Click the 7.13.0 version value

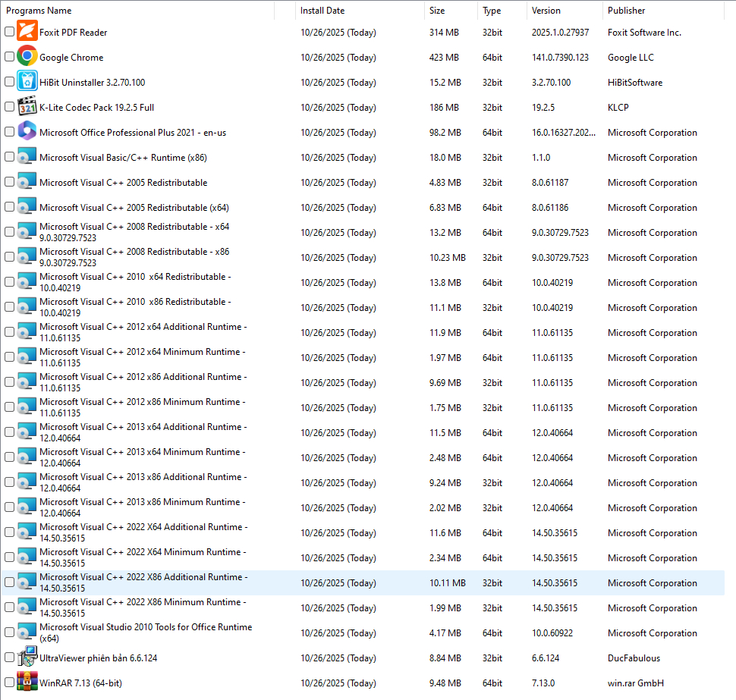543,683
